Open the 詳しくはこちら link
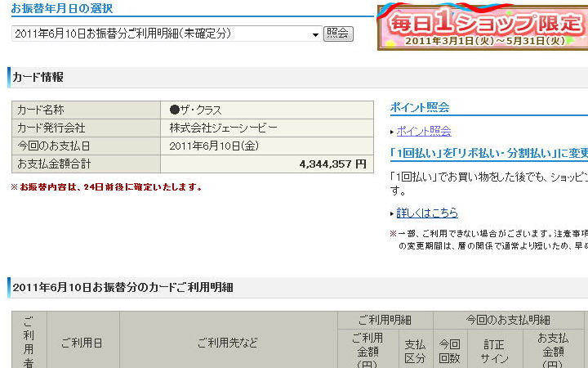The width and height of the screenshot is (588, 368). click(427, 213)
